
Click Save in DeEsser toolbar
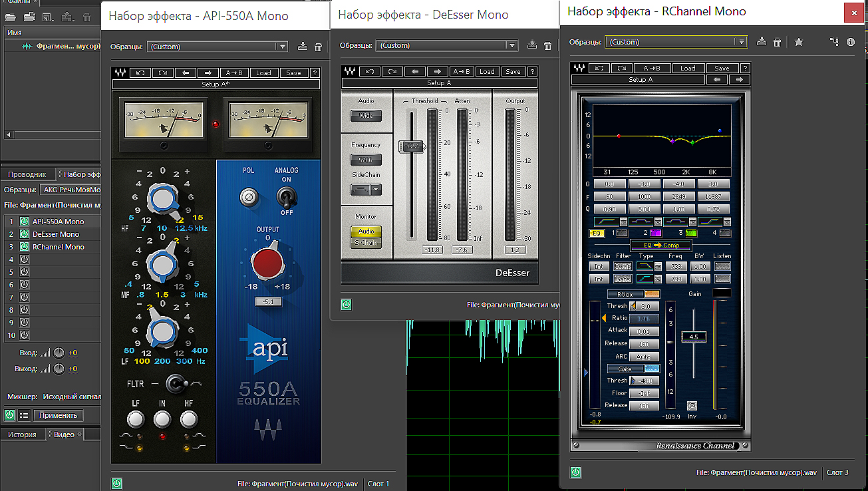coord(513,72)
